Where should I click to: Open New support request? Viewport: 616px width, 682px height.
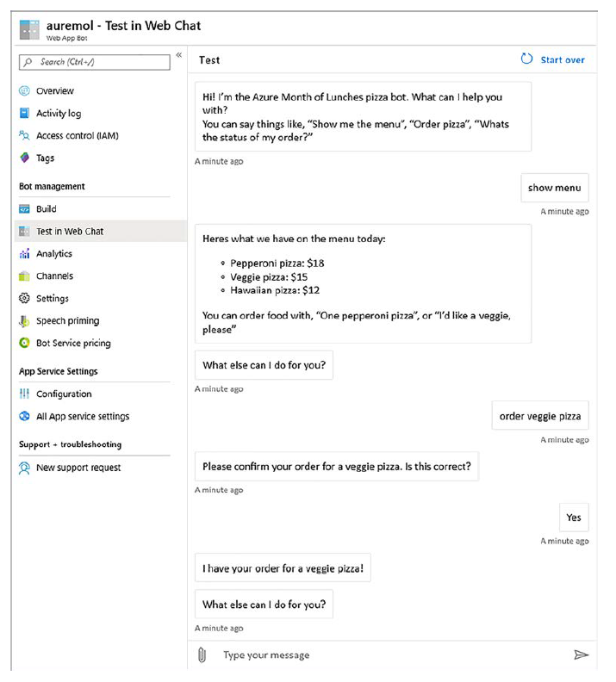click(78, 468)
